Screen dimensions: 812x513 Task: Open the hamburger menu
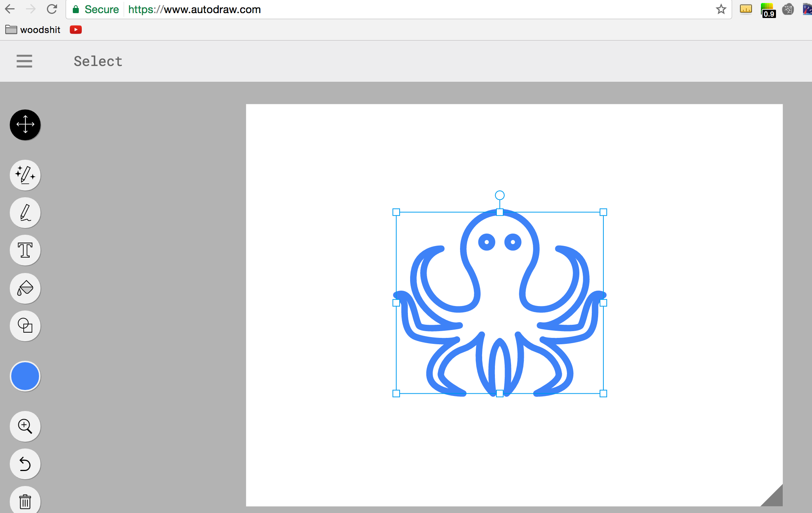24,61
